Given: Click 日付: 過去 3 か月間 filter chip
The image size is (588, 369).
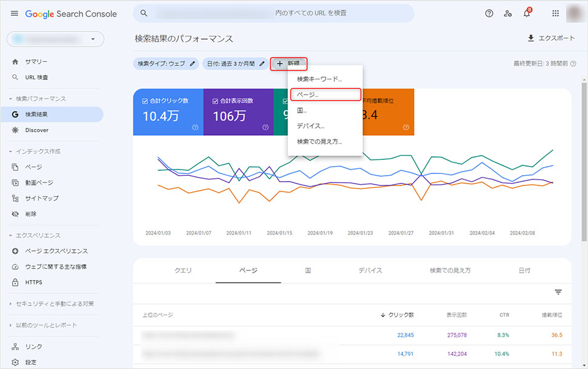Looking at the screenshot, I should (236, 64).
